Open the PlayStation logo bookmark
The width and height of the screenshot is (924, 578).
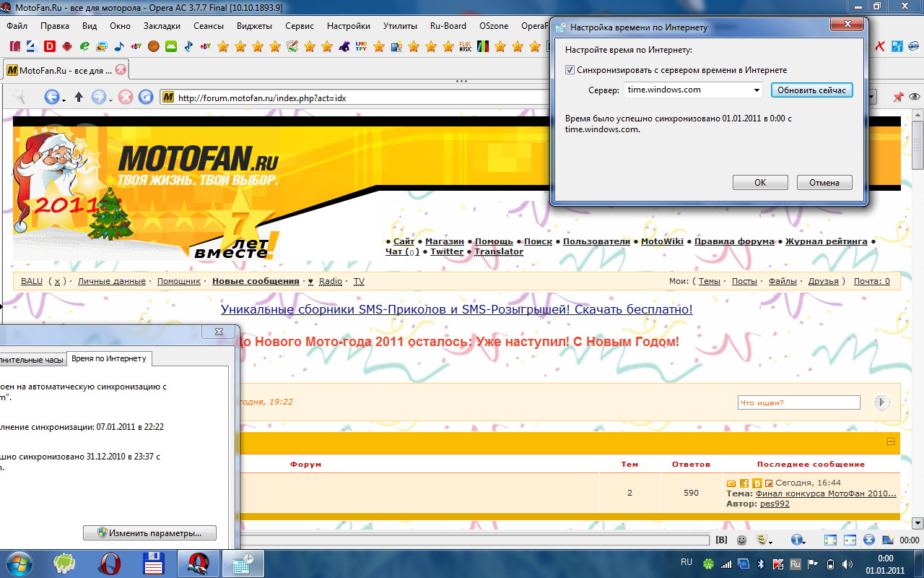(188, 46)
